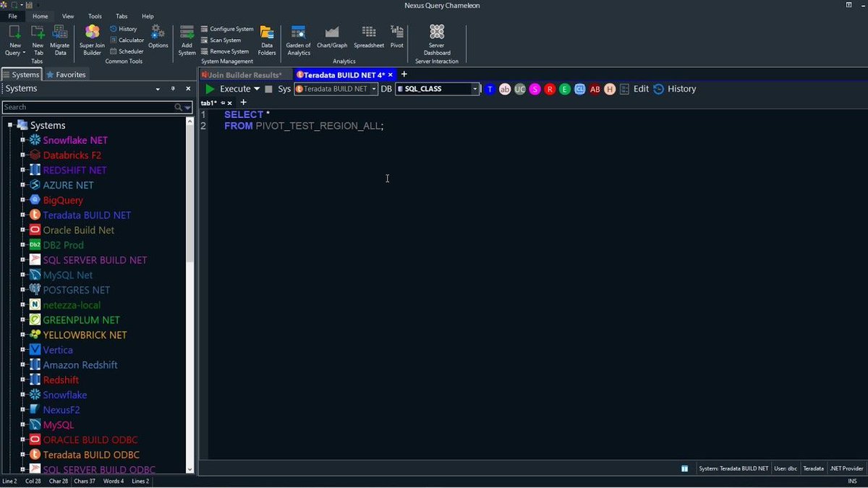868x488 pixels.
Task: Open the Options gear settings
Action: (158, 36)
